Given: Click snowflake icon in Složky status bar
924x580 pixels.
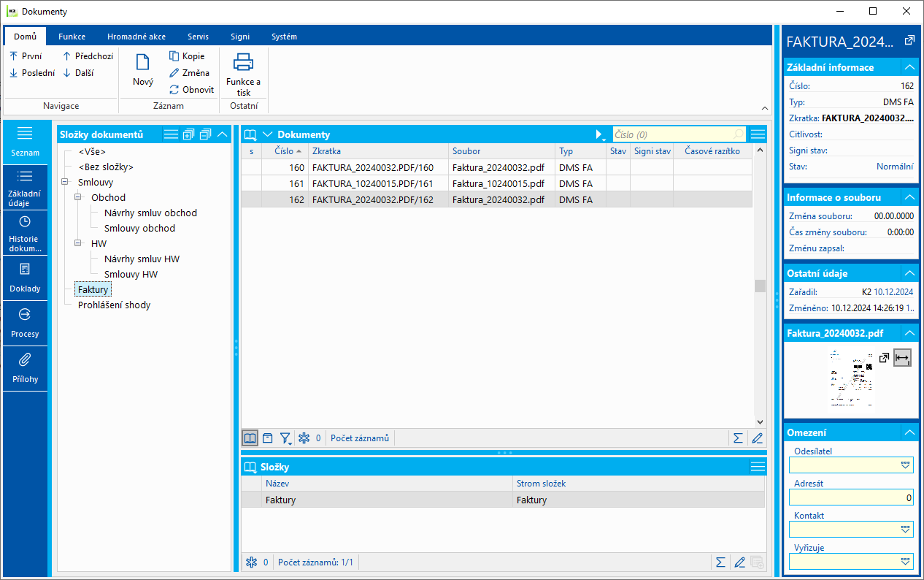Looking at the screenshot, I should click(252, 562).
